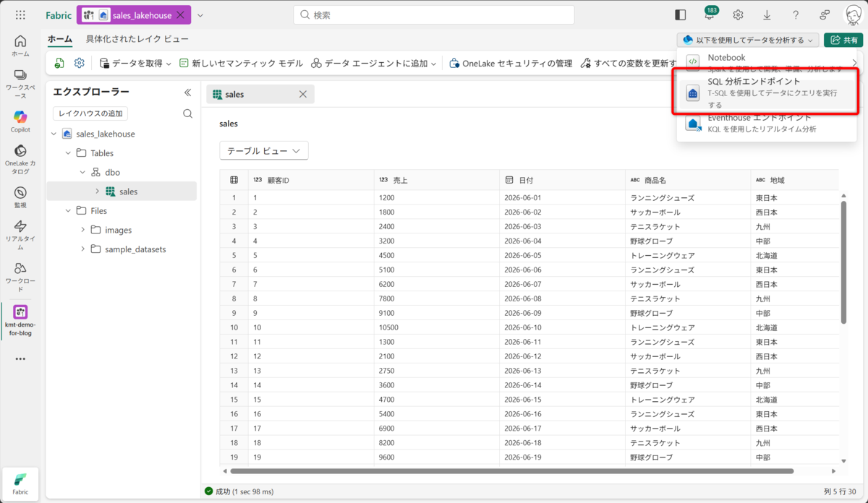The width and height of the screenshot is (868, 503).
Task: Click the Fabric logo at bottom left
Action: (20, 483)
